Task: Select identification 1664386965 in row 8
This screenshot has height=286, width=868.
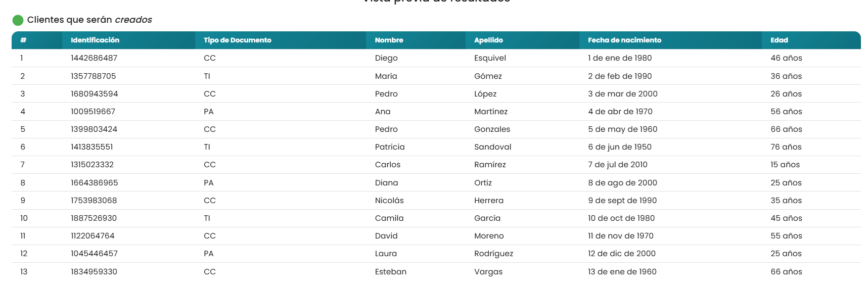Action: tap(94, 183)
